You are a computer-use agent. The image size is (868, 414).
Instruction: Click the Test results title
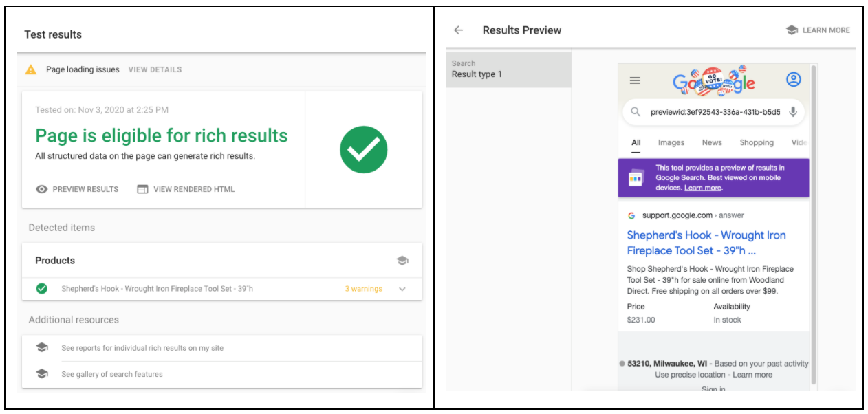53,34
